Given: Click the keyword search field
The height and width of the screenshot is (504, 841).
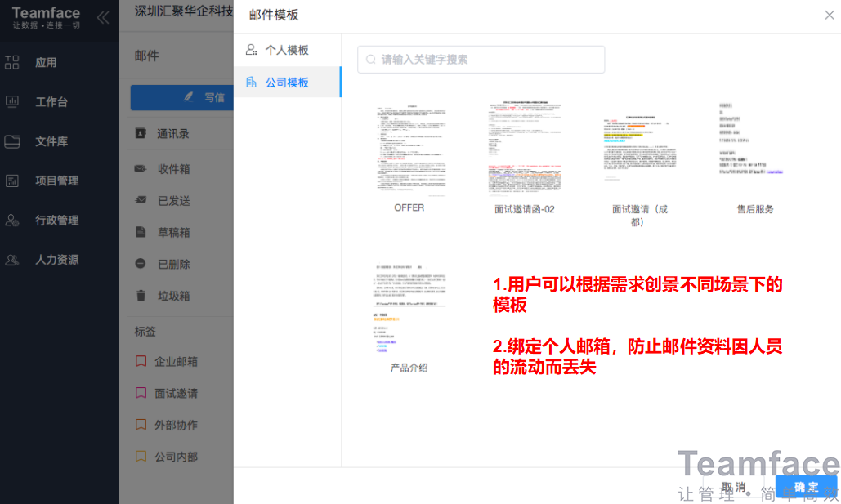Looking at the screenshot, I should tap(481, 59).
